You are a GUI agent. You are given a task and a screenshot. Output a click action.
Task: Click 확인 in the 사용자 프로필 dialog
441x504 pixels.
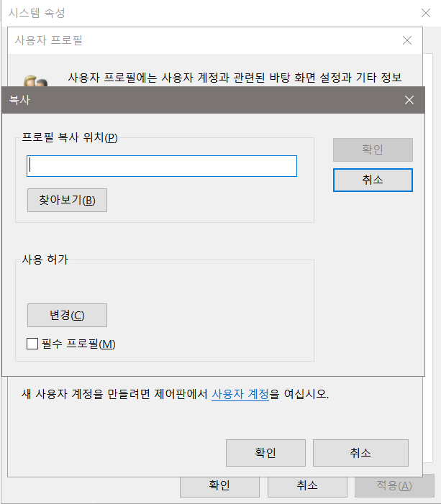265,452
